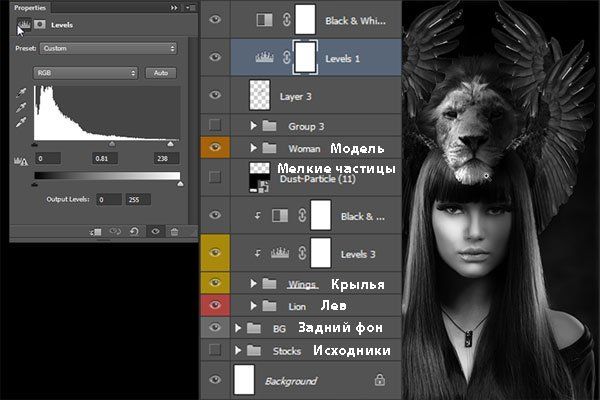Expand the Group 3 folder

253,126
